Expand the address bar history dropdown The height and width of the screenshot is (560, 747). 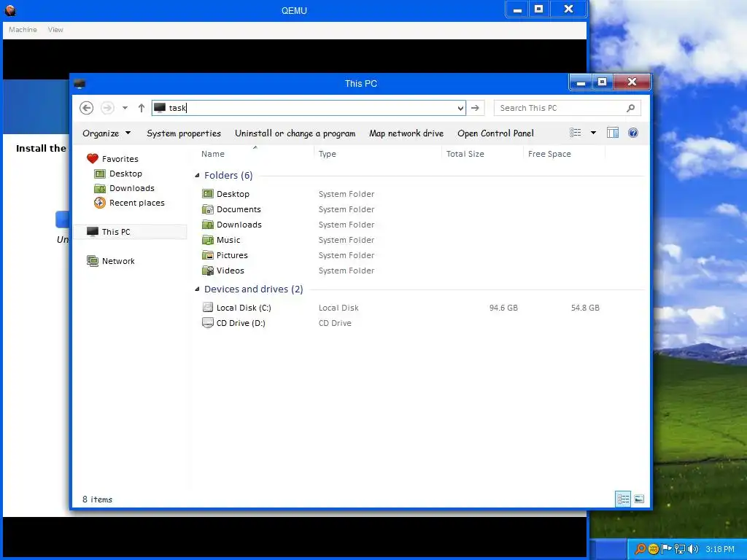click(460, 108)
